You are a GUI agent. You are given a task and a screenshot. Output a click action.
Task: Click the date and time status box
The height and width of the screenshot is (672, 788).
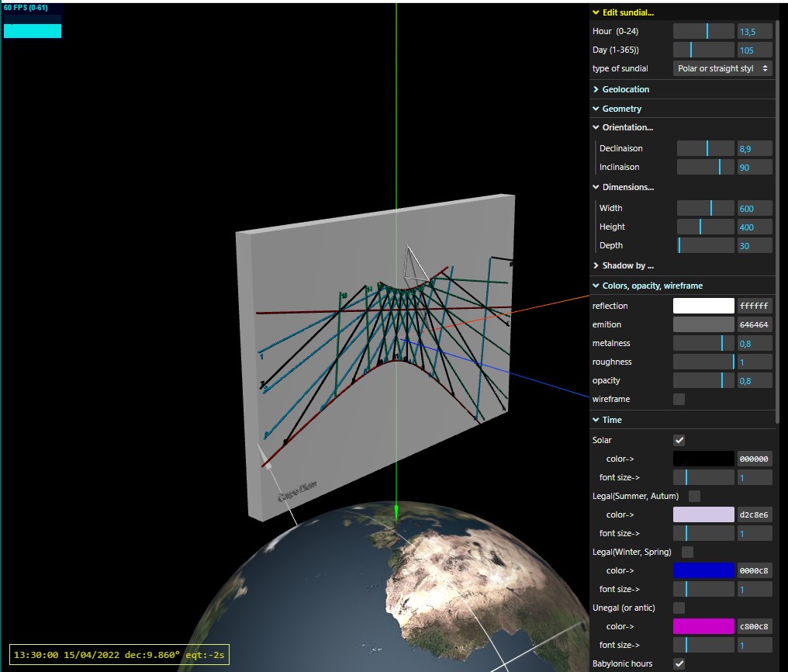[119, 655]
